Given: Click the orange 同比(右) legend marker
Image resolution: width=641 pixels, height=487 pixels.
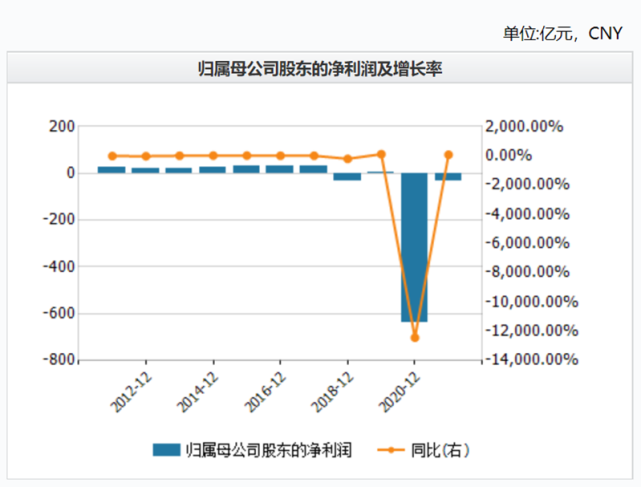Looking at the screenshot, I should point(391,450).
